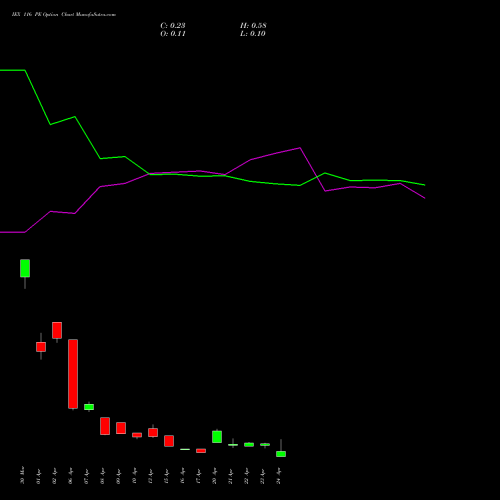The image size is (500, 500).
Task: Select the red candle for 02 Apr
Action: [57, 330]
